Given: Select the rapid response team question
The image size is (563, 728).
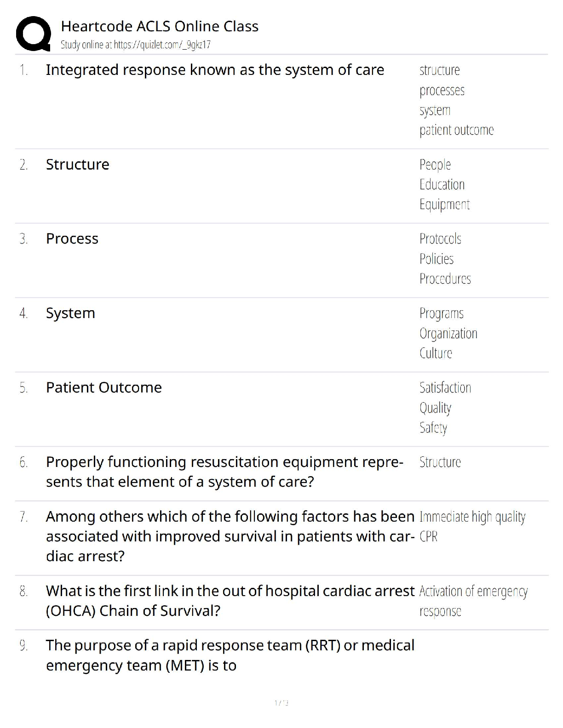Looking at the screenshot, I should pos(230,655).
